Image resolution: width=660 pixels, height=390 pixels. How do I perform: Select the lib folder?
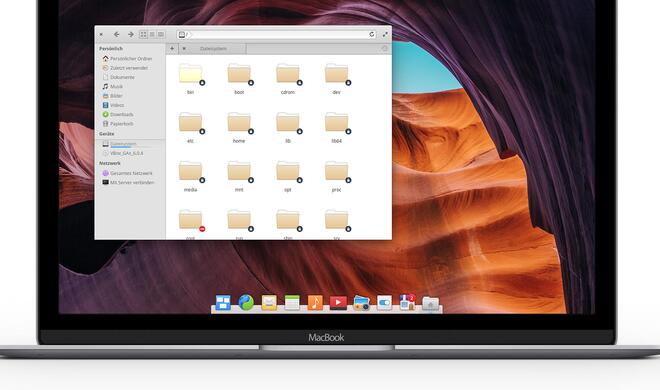[288, 127]
